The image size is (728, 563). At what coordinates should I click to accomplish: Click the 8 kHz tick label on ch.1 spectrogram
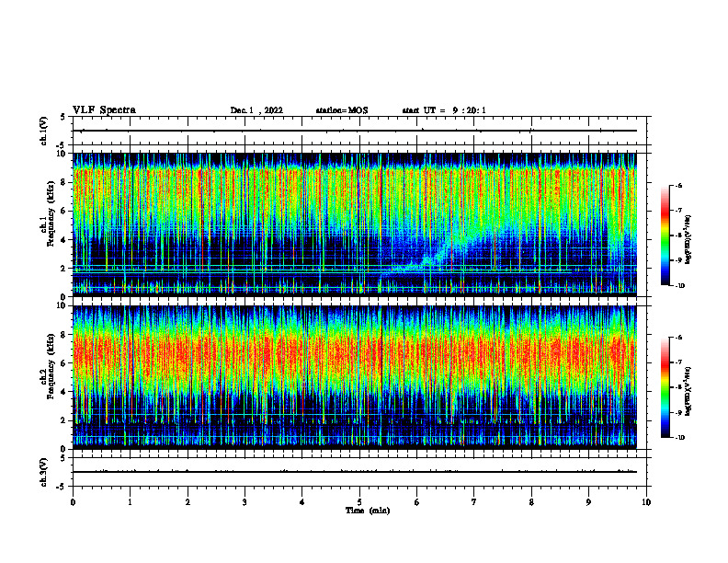(64, 182)
